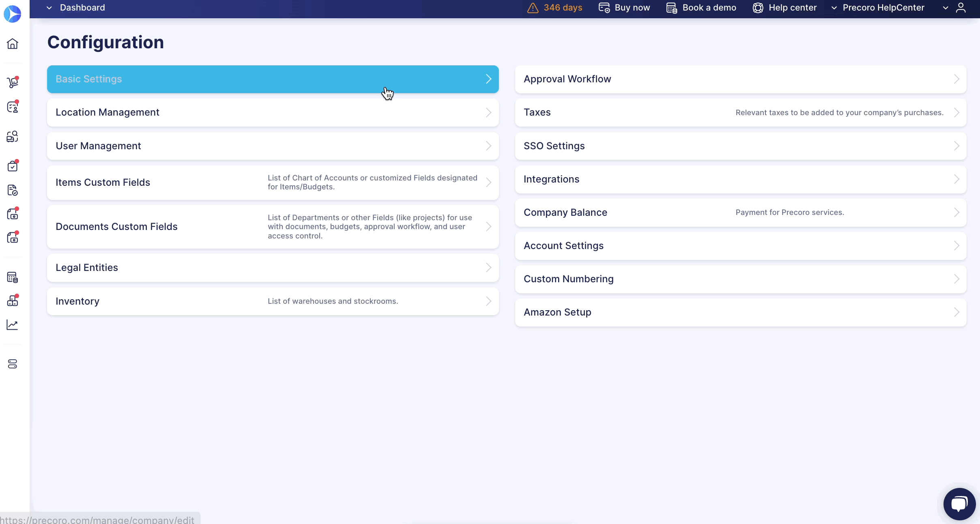Open Location Management
This screenshot has height=524, width=980.
point(273,112)
